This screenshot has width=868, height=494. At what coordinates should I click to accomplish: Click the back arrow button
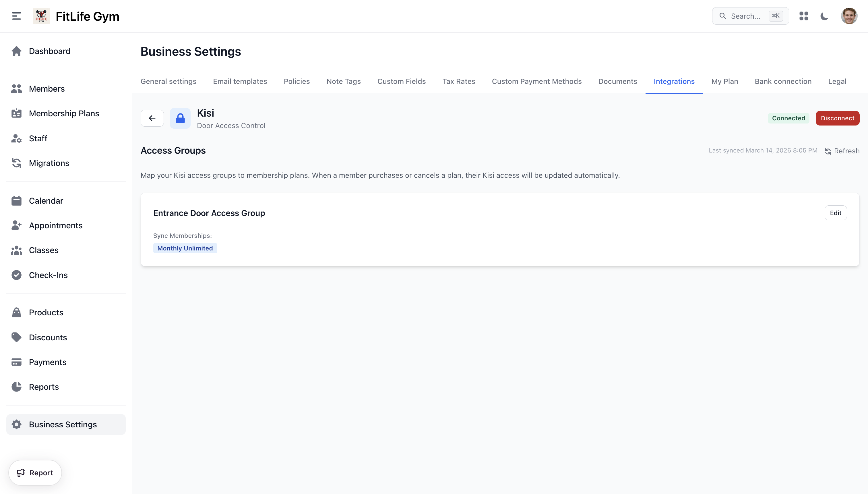click(152, 118)
